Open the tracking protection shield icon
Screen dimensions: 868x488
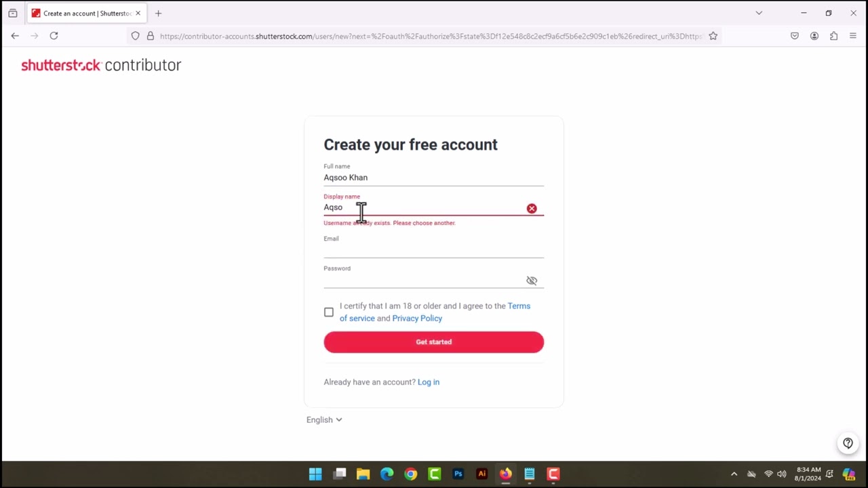tap(136, 36)
